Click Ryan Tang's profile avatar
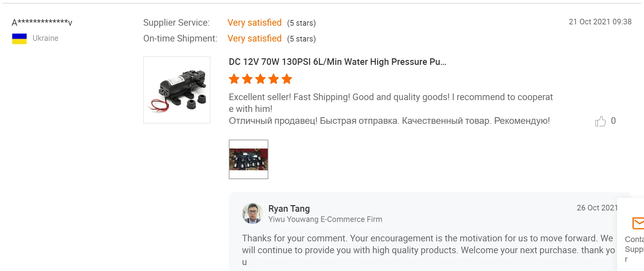644x271 pixels. [x=253, y=213]
